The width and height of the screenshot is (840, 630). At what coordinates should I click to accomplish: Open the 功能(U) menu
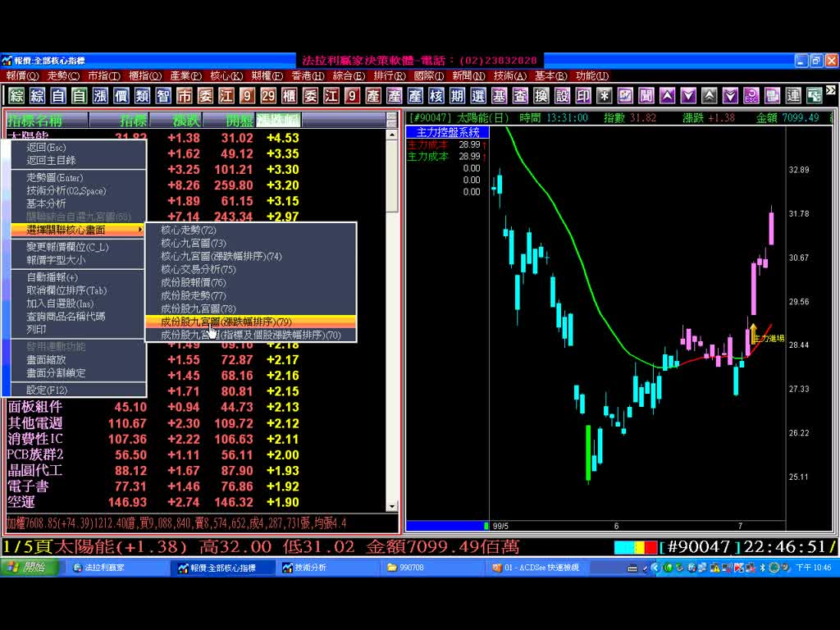pos(592,76)
